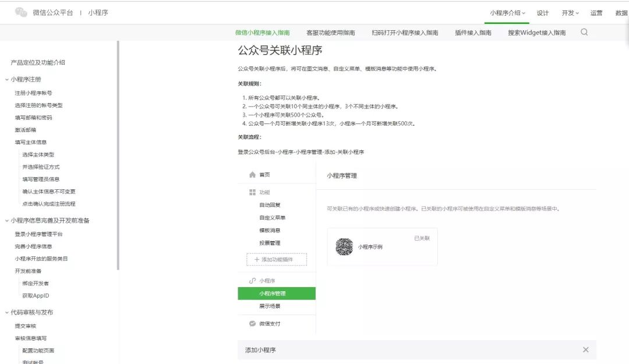Click the 添加小程序 dialog title
Image resolution: width=629 pixels, height=364 pixels.
pos(260,350)
